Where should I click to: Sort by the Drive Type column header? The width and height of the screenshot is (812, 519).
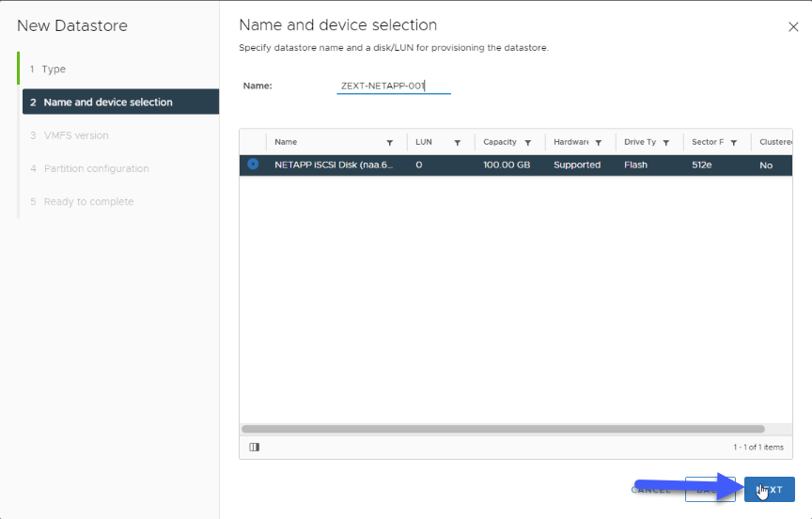(640, 142)
